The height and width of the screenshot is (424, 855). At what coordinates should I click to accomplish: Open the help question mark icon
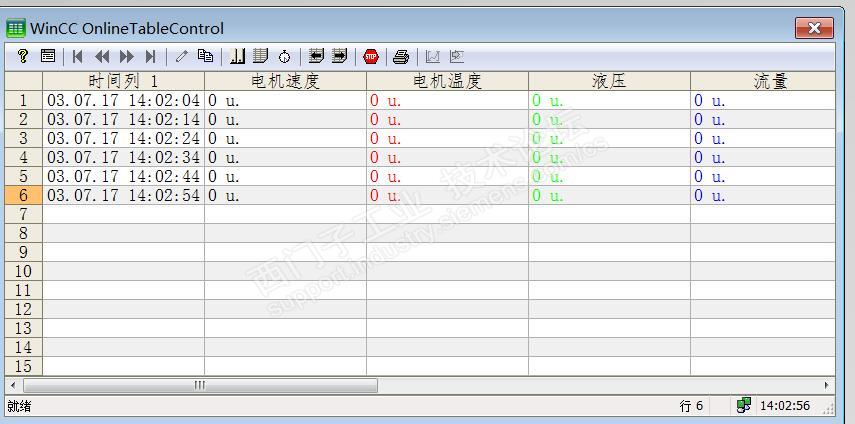[22, 56]
